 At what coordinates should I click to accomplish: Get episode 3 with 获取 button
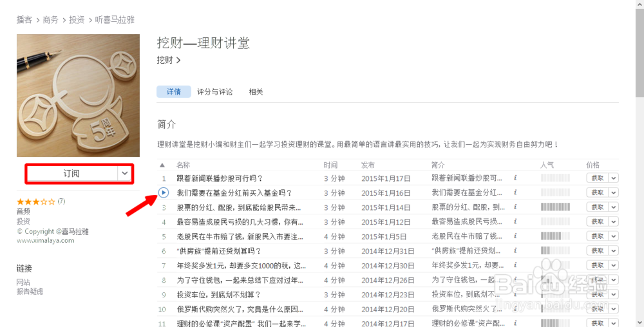[x=598, y=207]
